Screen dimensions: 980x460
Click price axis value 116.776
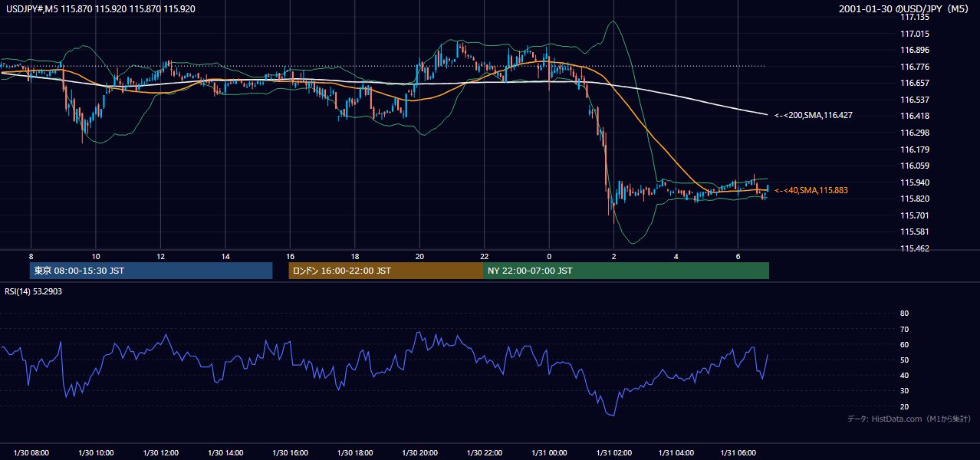pos(914,67)
